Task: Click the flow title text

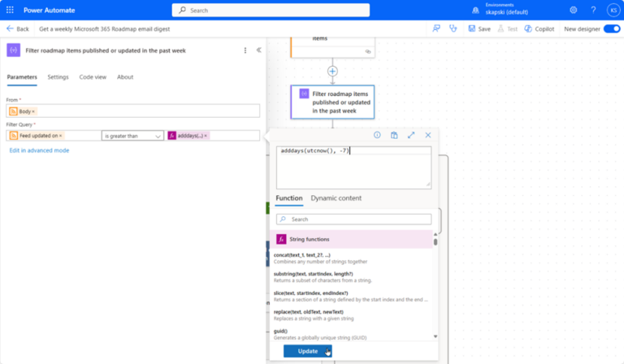Action: 104,29
